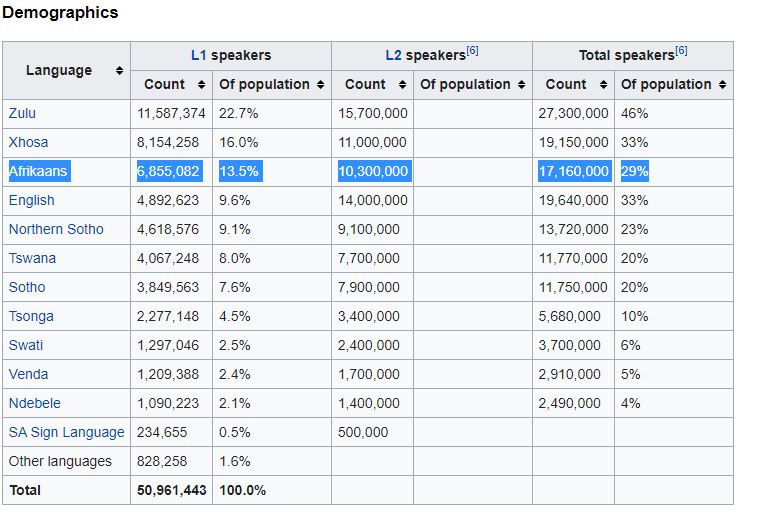This screenshot has height=513, width=773.
Task: Click highlighted total 17,160,000 cell
Action: pos(573,171)
